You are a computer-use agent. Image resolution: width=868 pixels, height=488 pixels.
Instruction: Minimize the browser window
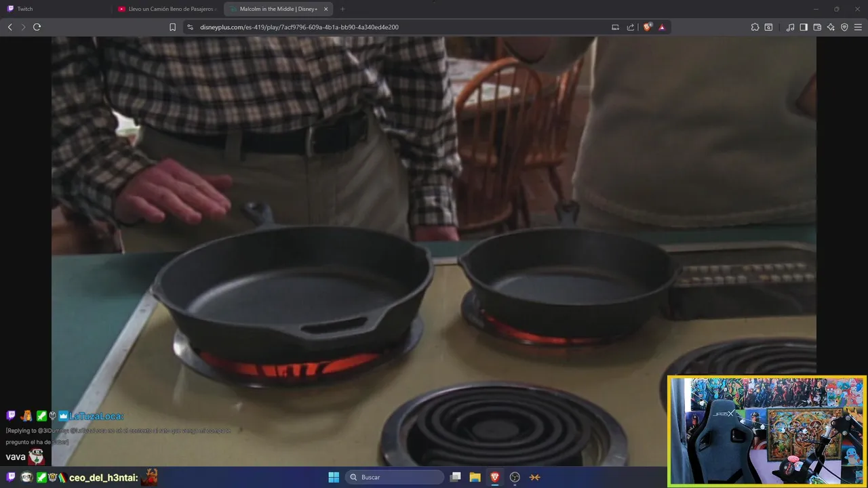tap(816, 9)
